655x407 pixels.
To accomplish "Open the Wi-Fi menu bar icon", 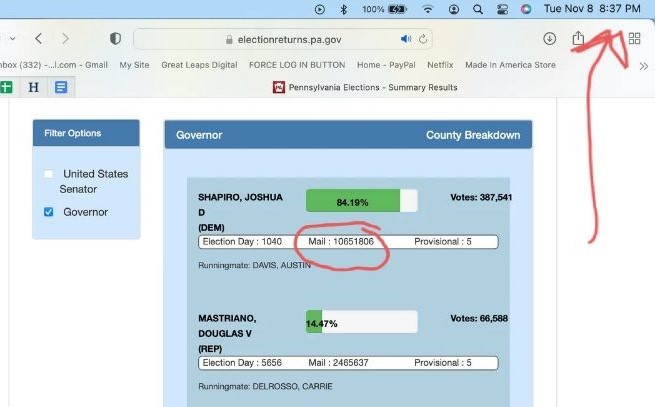I will tap(428, 9).
